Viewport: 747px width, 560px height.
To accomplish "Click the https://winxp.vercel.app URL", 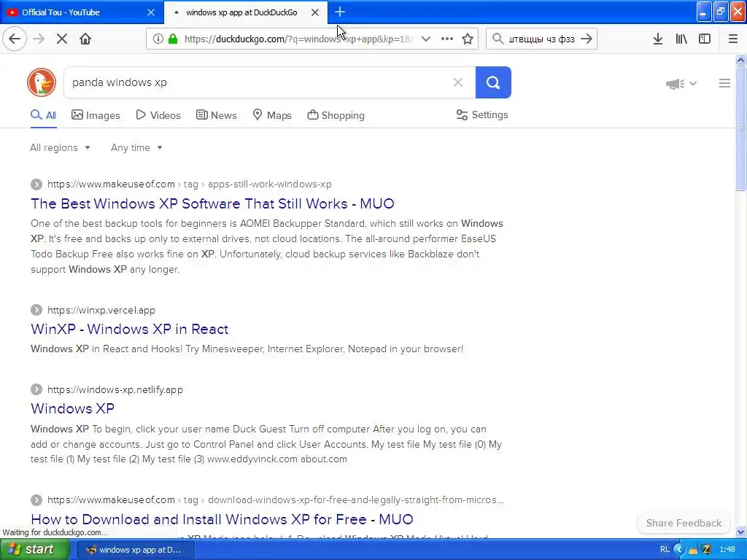I will (x=101, y=311).
